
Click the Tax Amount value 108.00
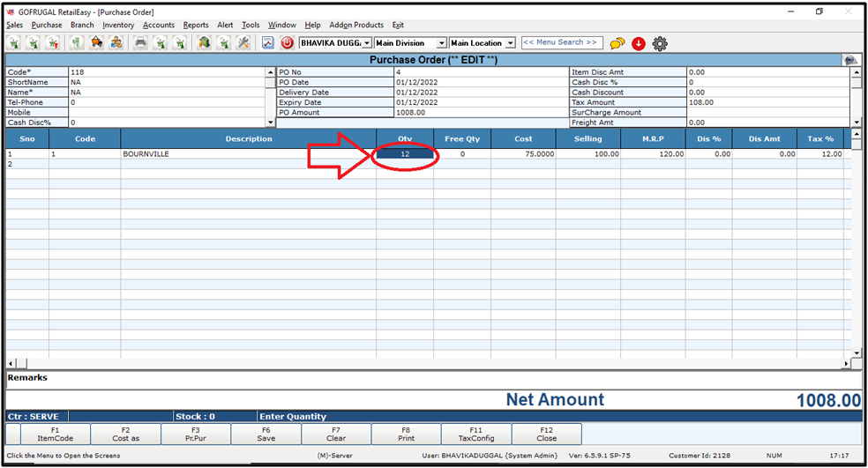[x=767, y=102]
